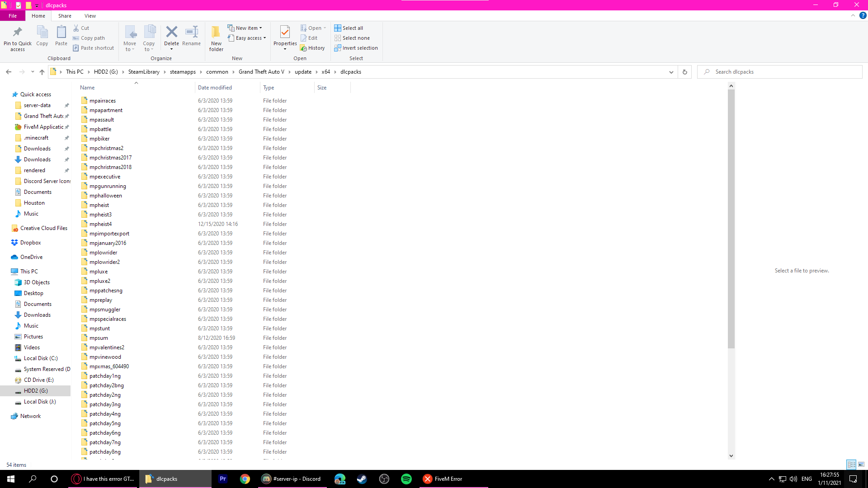868x488 pixels.
Task: Open Spotify from the taskbar
Action: coord(406,479)
